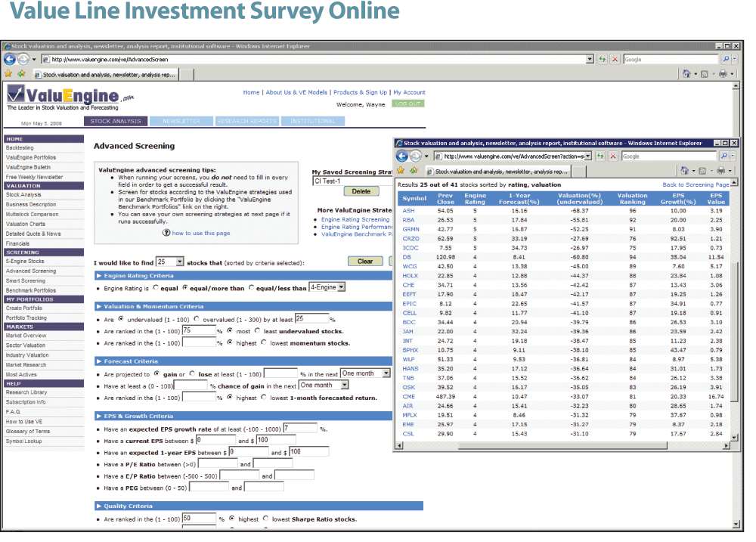Select the Engine Rating 'equal' radio button

(x=155, y=288)
